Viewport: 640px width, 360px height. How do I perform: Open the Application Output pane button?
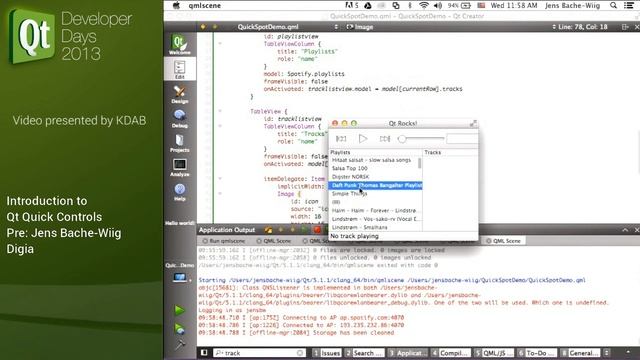(407, 353)
